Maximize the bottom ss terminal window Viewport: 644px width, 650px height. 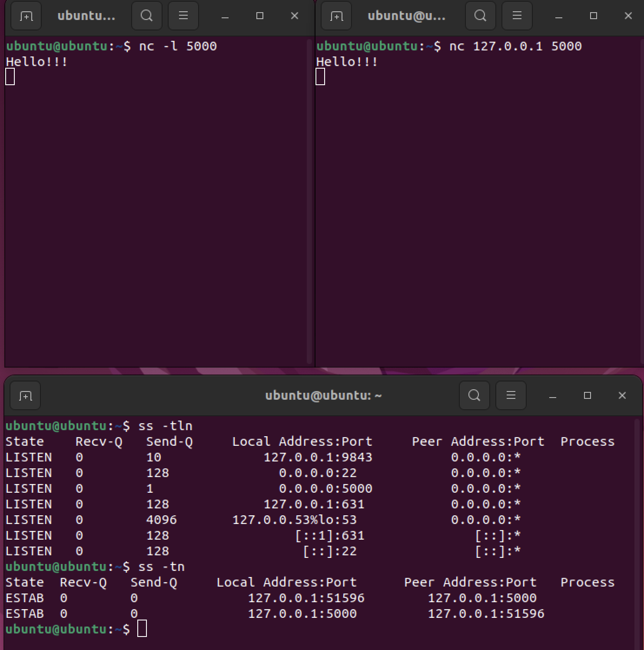(x=587, y=395)
